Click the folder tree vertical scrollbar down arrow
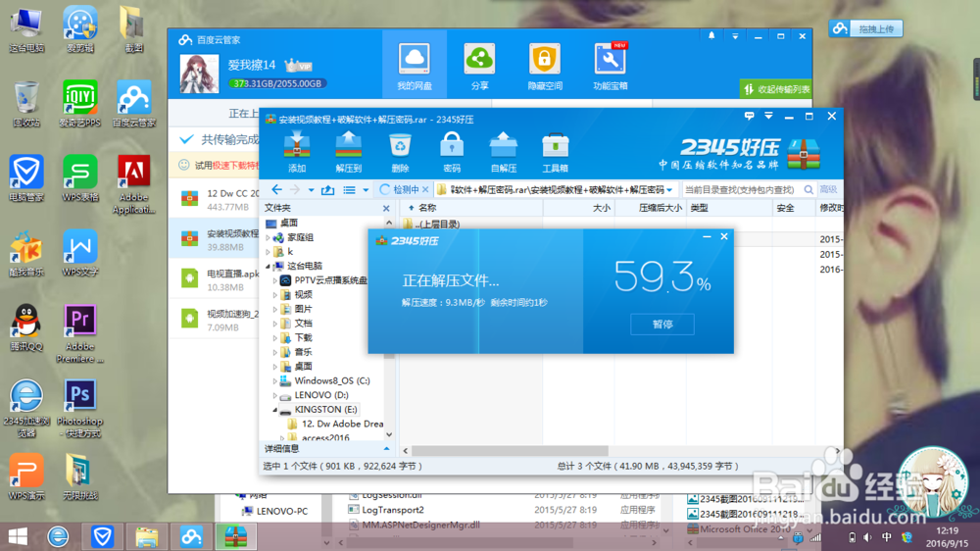The height and width of the screenshot is (551, 980). click(389, 434)
